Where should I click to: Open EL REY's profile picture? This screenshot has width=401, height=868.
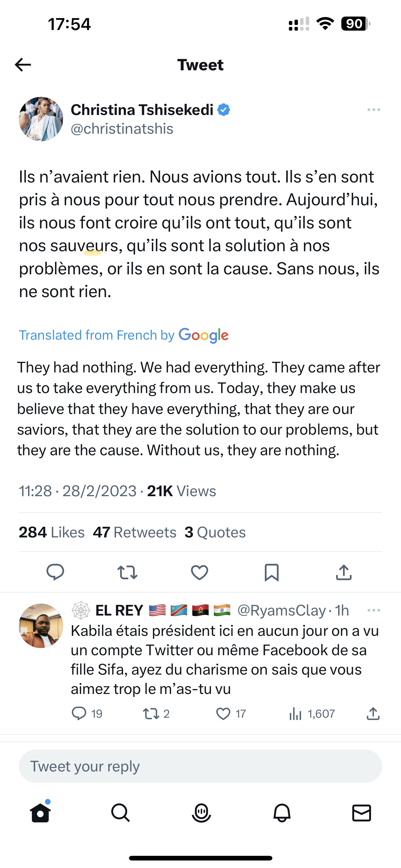coord(41,626)
